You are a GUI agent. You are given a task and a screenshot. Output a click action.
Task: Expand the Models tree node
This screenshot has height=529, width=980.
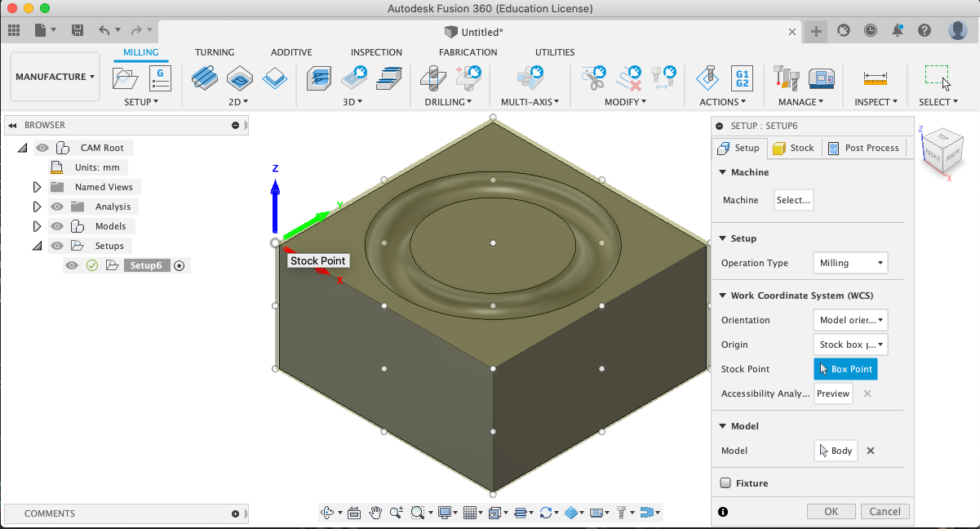pos(37,226)
